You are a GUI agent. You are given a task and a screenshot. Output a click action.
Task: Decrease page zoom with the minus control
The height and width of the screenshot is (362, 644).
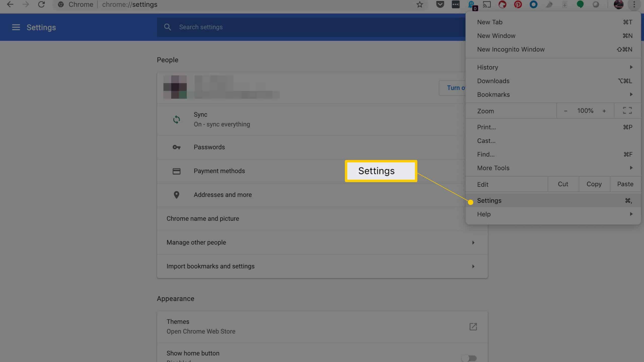[x=566, y=111]
